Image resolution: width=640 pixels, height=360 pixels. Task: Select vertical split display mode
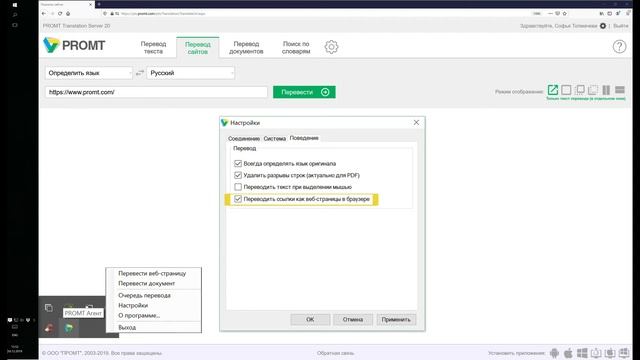606,90
